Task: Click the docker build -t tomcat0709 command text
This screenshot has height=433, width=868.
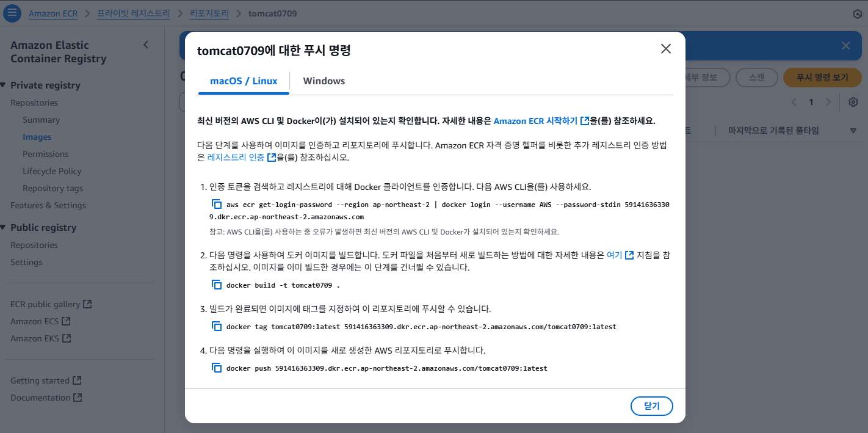Action: point(283,285)
